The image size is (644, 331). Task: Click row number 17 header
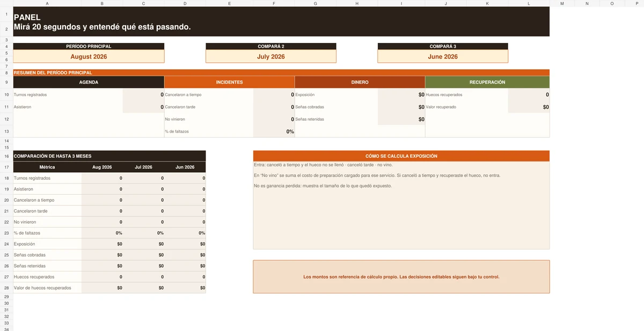tap(6, 167)
